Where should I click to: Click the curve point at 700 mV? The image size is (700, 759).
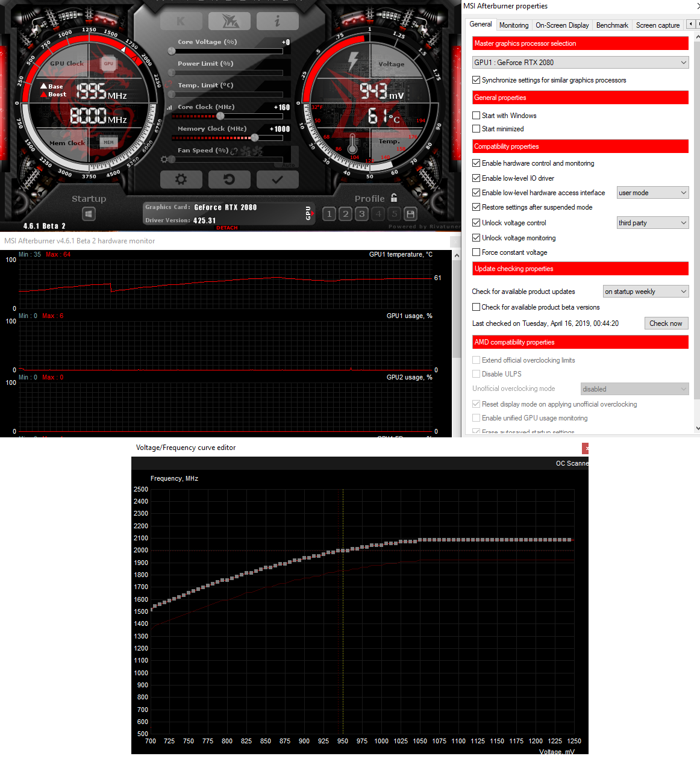point(151,609)
